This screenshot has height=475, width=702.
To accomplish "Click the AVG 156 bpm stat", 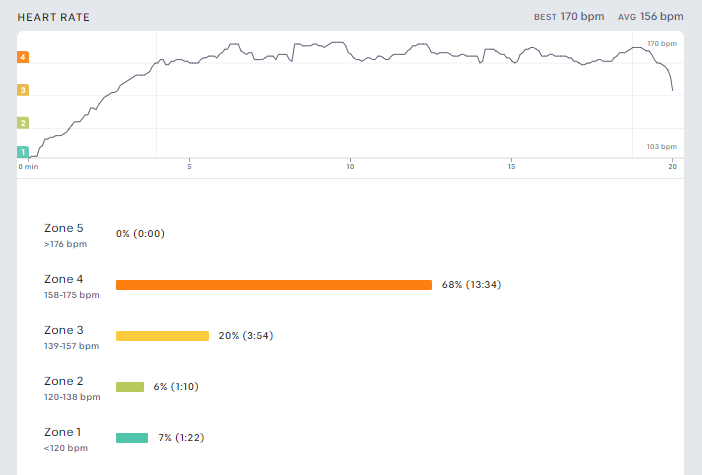I will 651,17.
